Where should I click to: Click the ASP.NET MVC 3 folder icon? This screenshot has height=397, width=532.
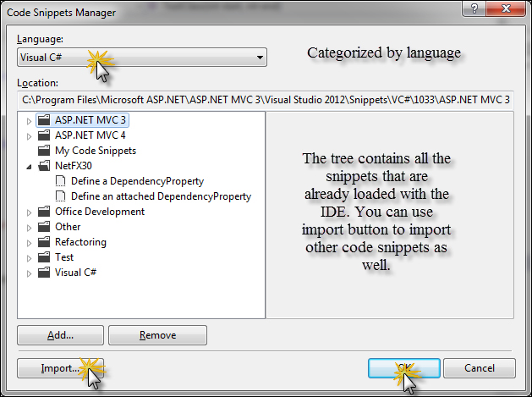pyautogui.click(x=44, y=120)
